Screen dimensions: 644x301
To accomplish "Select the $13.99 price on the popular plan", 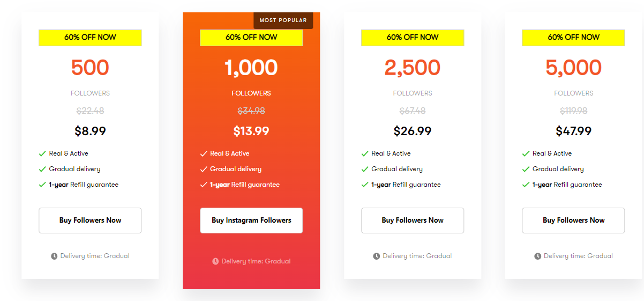I will pyautogui.click(x=251, y=131).
